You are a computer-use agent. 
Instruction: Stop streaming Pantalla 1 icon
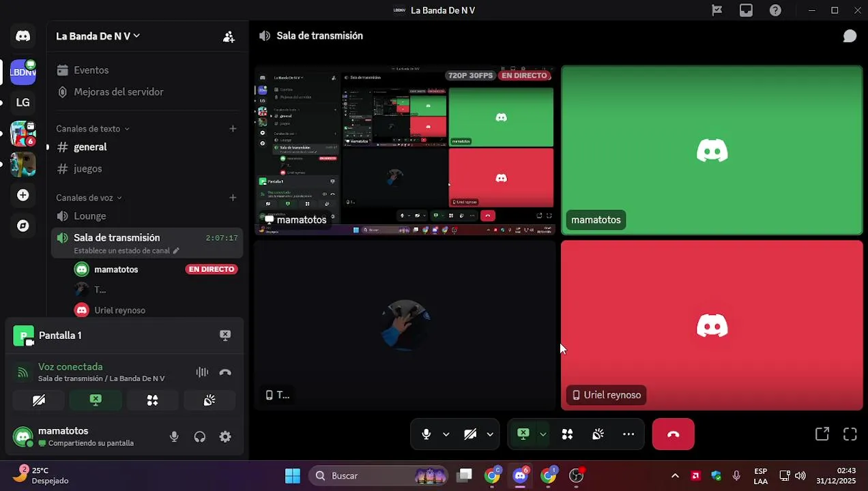225,335
